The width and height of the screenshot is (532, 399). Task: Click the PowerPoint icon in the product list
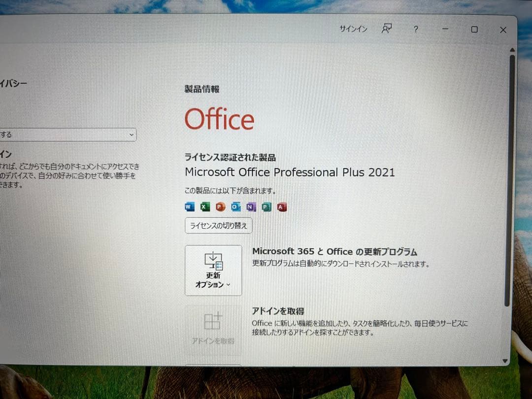point(220,207)
